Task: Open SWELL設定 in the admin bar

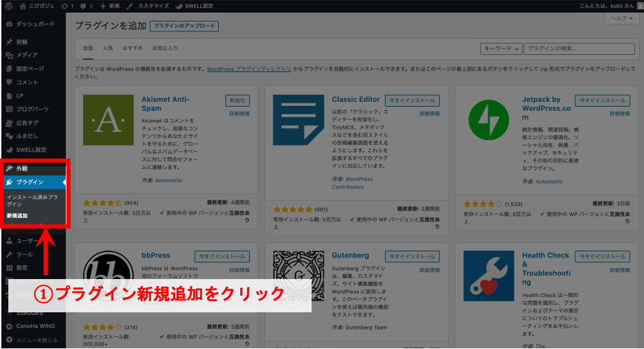Action: click(x=195, y=6)
